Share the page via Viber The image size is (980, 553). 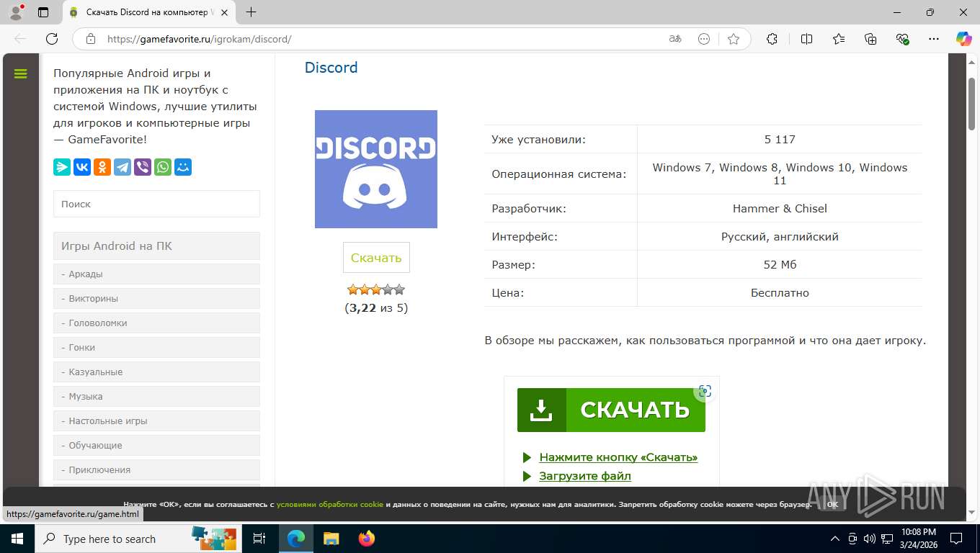point(143,167)
